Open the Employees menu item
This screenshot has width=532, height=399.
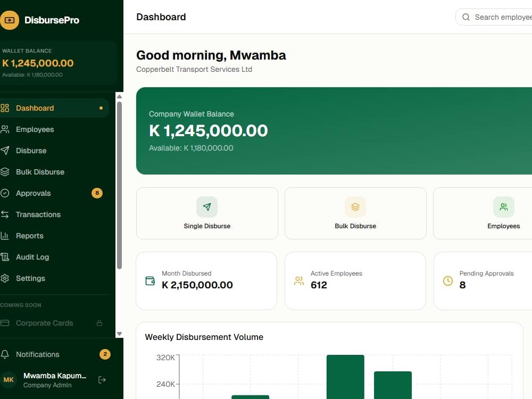point(54,129)
